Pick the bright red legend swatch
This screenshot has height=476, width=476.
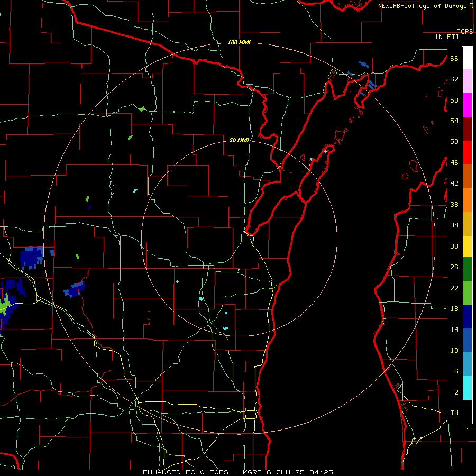(x=467, y=152)
